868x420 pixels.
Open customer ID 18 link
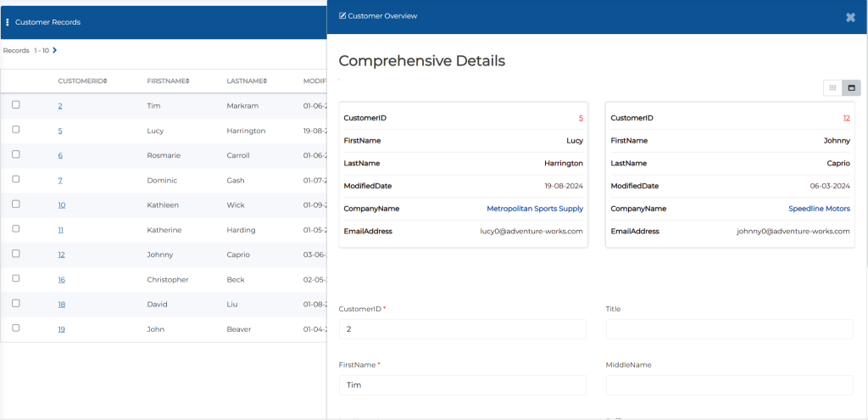pyautogui.click(x=61, y=305)
